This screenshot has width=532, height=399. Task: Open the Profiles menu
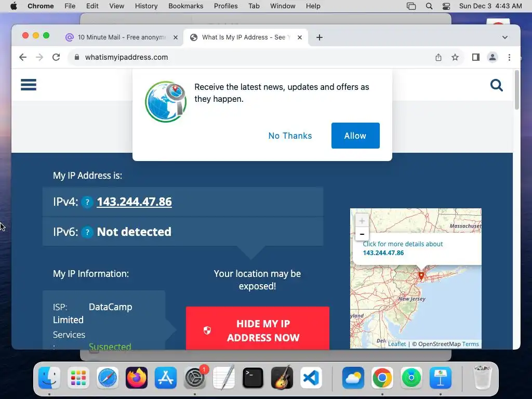[225, 6]
